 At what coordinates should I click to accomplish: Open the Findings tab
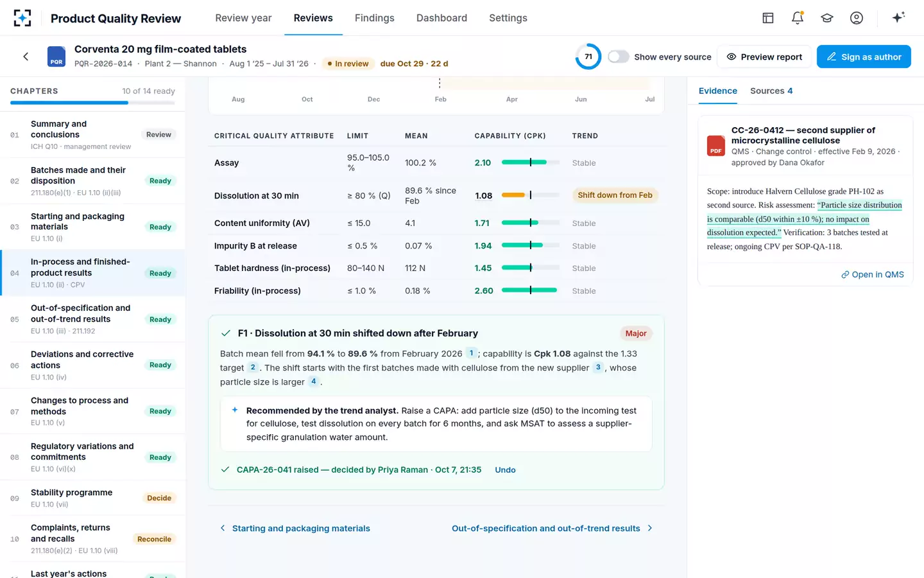point(375,18)
